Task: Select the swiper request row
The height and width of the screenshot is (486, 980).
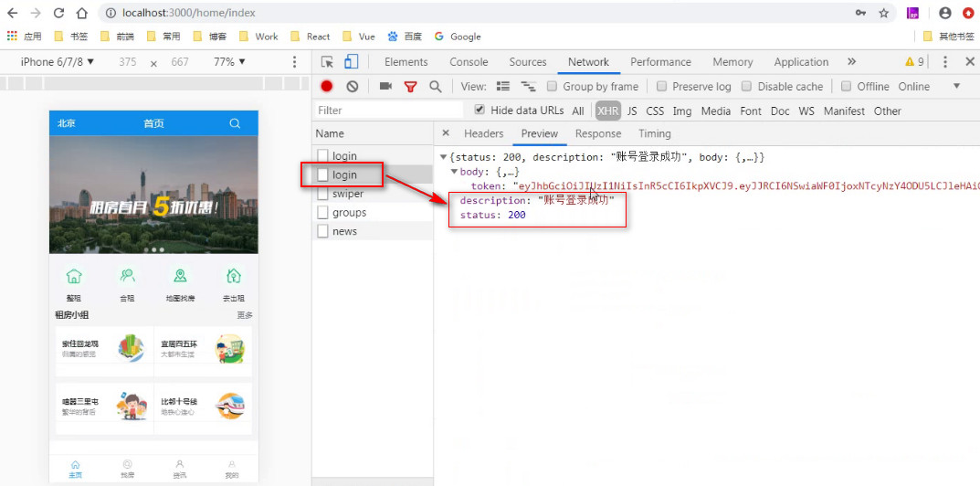Action: (x=373, y=194)
